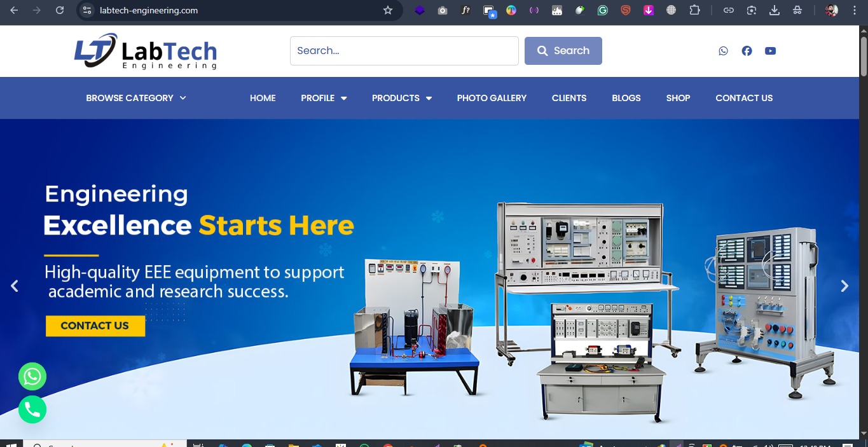Go to the previous slide with left arrow

click(15, 286)
